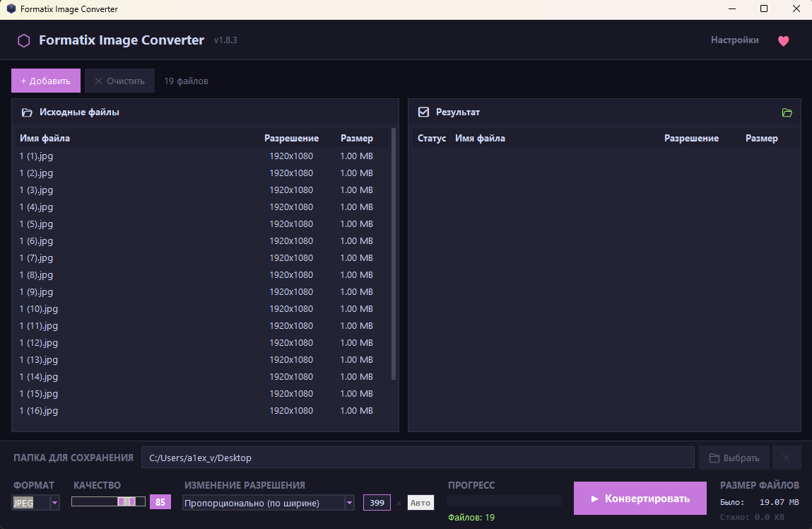Click the Очистить button
The height and width of the screenshot is (529, 812).
click(x=119, y=81)
